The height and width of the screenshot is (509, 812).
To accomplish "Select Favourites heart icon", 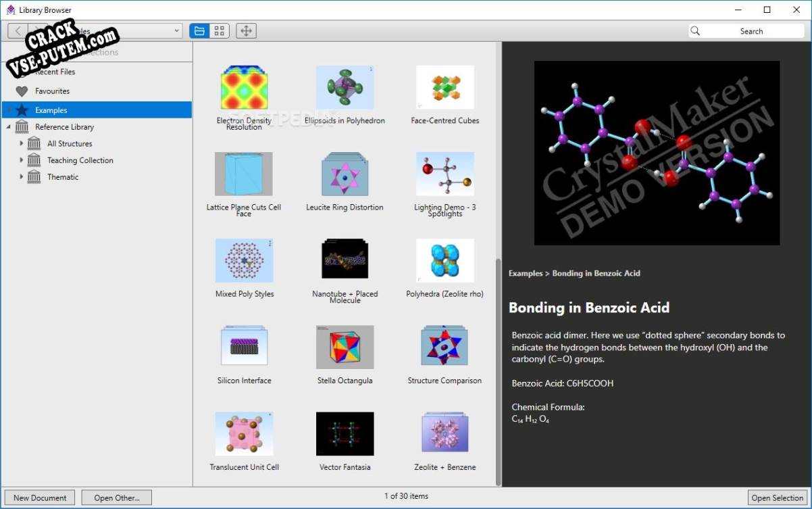I will coord(22,91).
